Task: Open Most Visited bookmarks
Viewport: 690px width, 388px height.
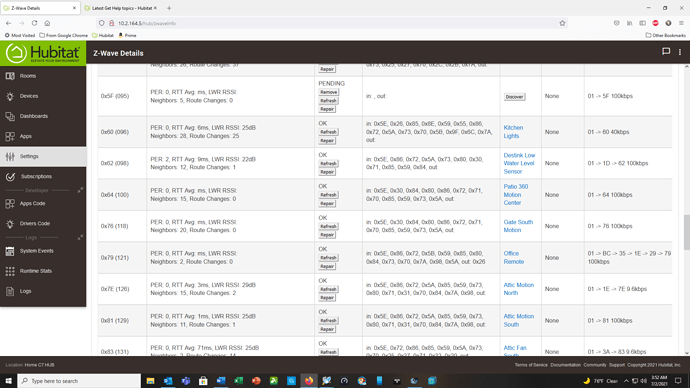Action: click(20, 35)
